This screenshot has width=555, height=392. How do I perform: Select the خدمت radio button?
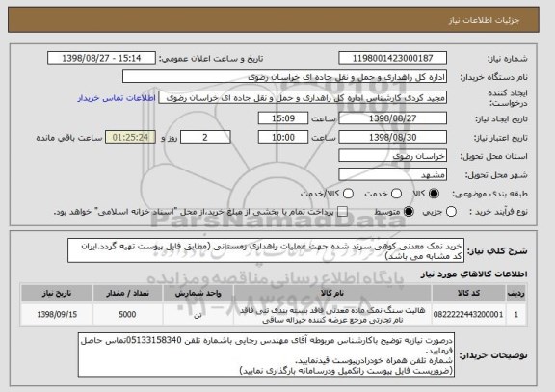tap(396, 194)
